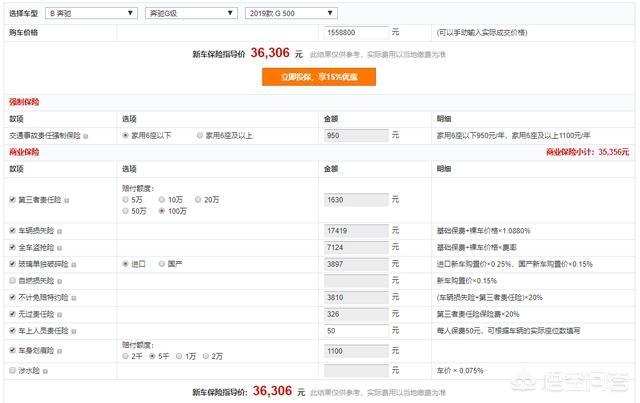Click info icon beside 不计免赔特约险
The image size is (640, 403).
[x=74, y=298]
